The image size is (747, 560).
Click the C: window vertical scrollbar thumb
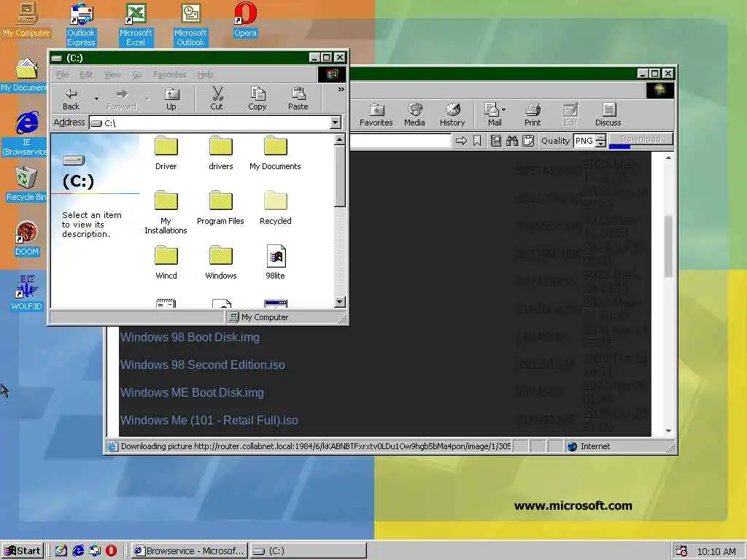(x=340, y=176)
